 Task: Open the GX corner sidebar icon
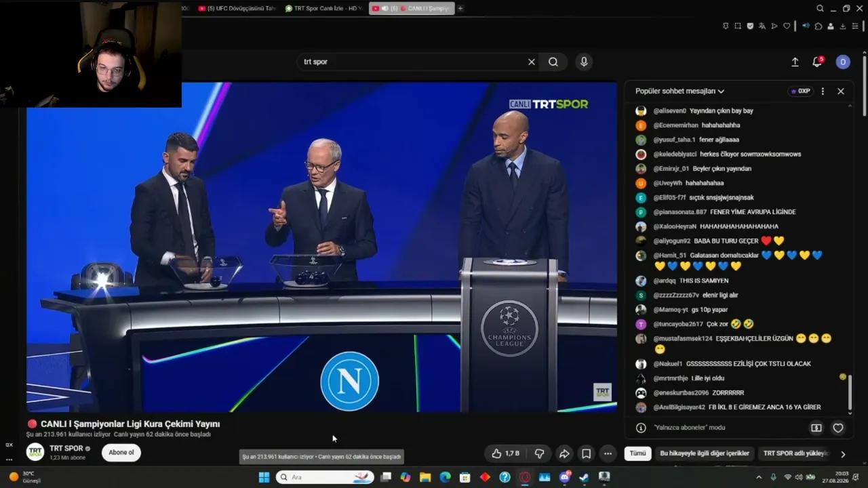click(9, 445)
